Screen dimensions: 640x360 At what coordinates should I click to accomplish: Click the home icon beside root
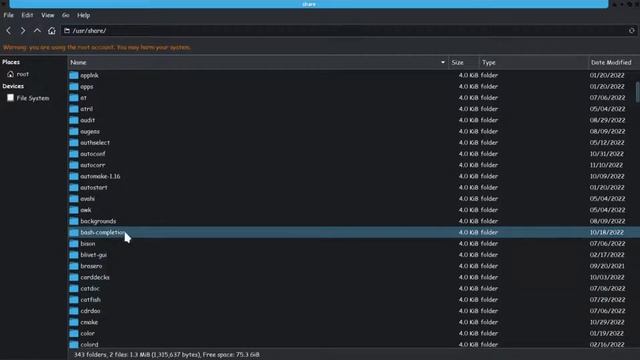(x=11, y=74)
